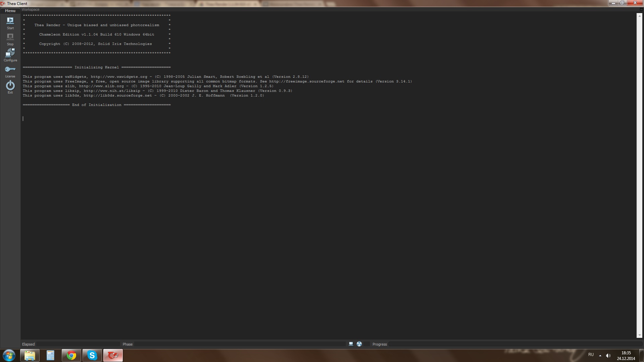This screenshot has width=644, height=362.
Task: Click the FreeImage credit line
Action: (217, 81)
